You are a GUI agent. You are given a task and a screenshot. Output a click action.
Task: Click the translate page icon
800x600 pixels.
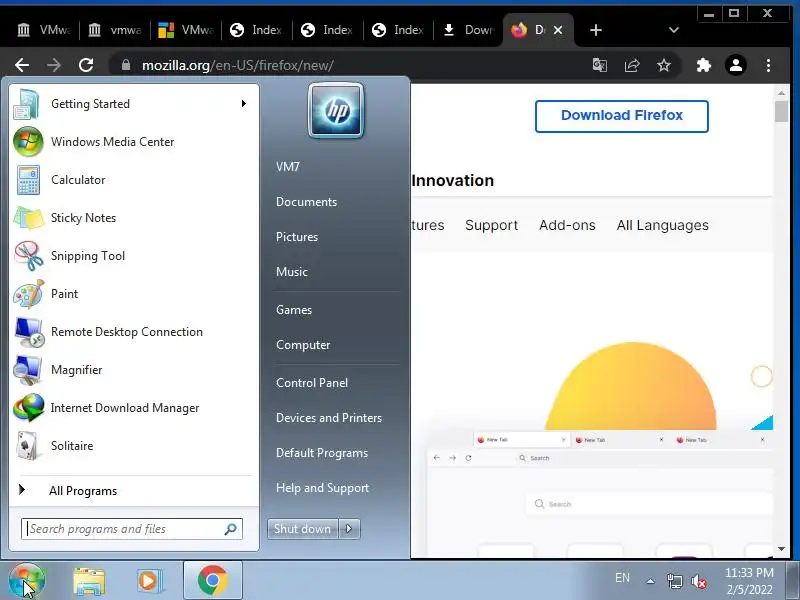click(x=599, y=65)
